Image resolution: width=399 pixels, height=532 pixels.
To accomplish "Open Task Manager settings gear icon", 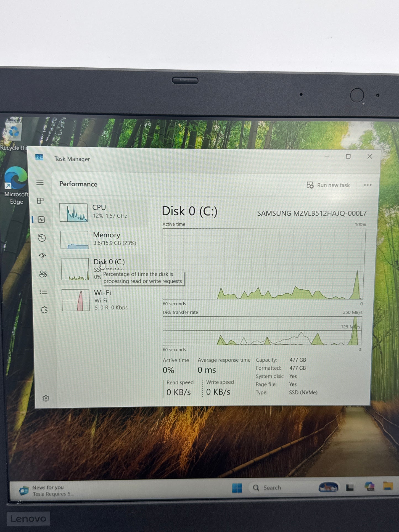I will pyautogui.click(x=46, y=398).
